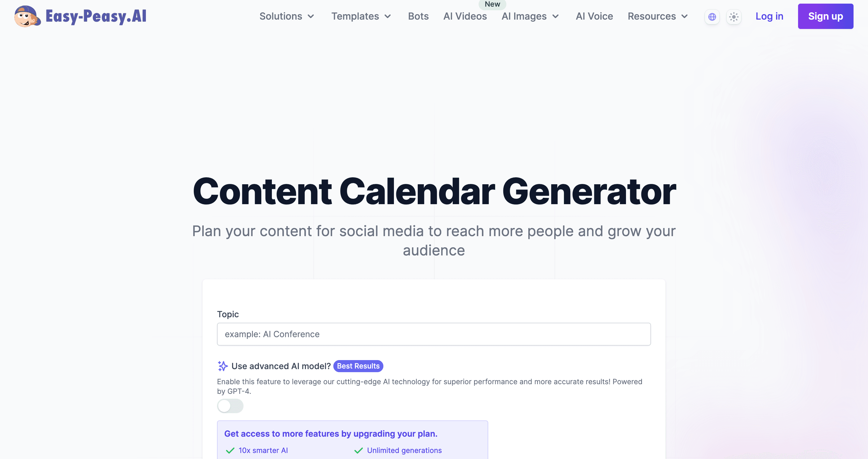
Task: Enable the advanced AI model toggle
Action: pos(230,406)
